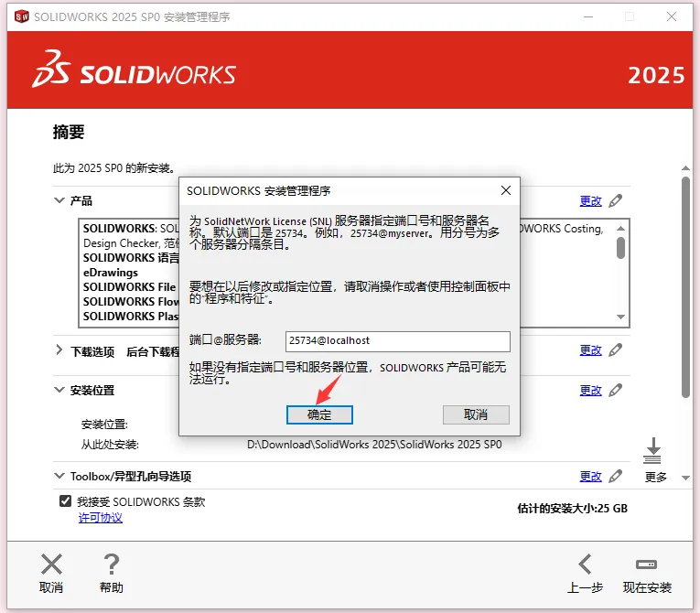This screenshot has height=613, width=700.
Task: Select eDrawings in the product list
Action: click(111, 273)
